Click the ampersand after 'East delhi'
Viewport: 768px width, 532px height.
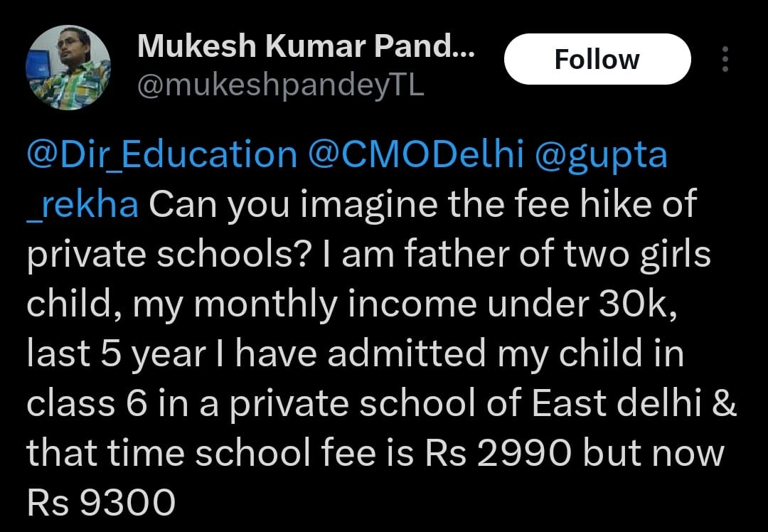click(725, 404)
